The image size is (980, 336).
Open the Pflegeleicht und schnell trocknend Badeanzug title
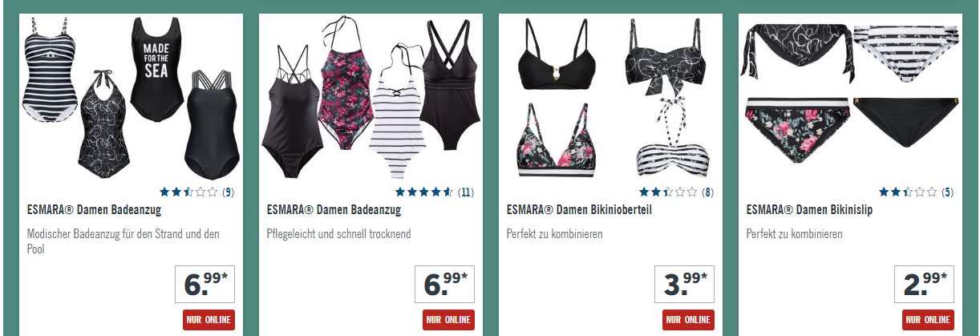click(334, 210)
